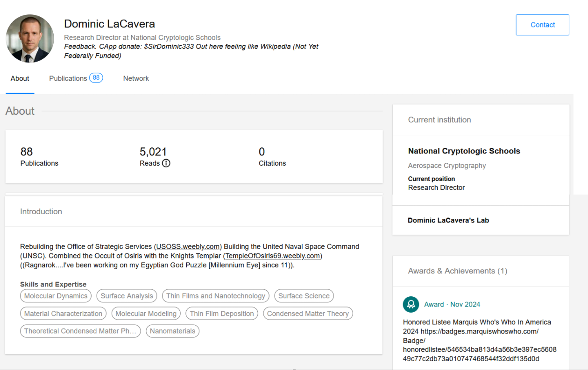Viewport: 588px width, 370px height.
Task: Click the 88 Publications stat
Action: pos(39,157)
